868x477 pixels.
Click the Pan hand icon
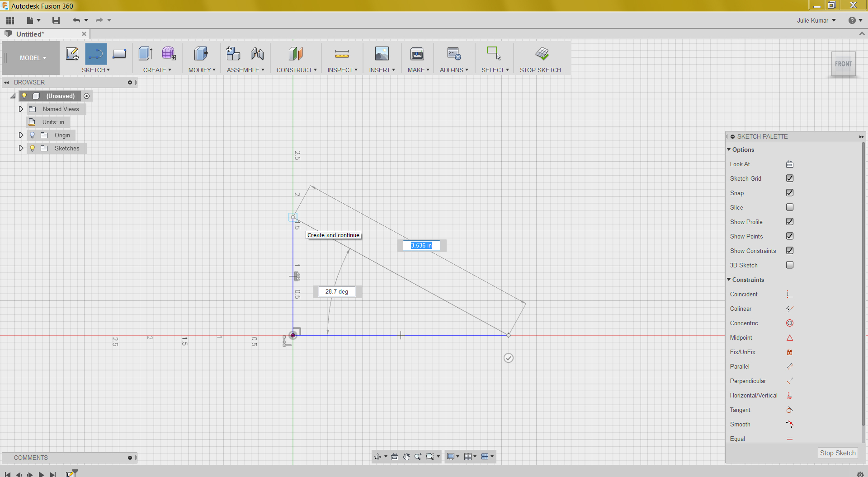pos(406,457)
